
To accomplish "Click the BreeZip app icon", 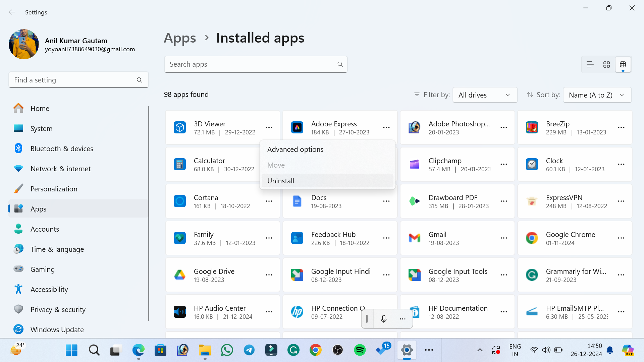I will click(x=532, y=127).
